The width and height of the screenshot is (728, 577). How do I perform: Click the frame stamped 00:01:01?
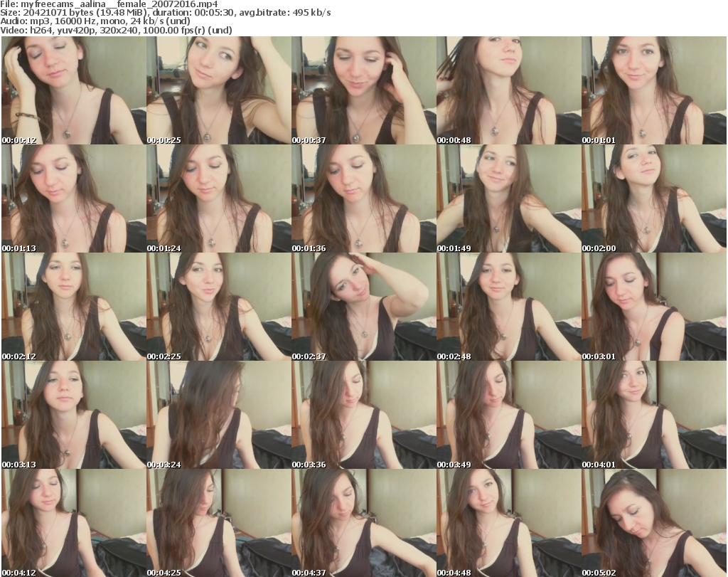654,90
